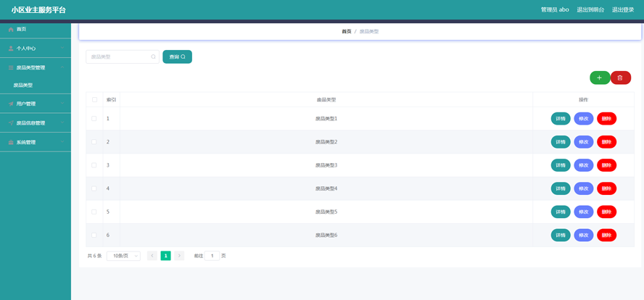Collapse the 废品类型管理 sidebar menu
644x300 pixels.
click(x=35, y=67)
